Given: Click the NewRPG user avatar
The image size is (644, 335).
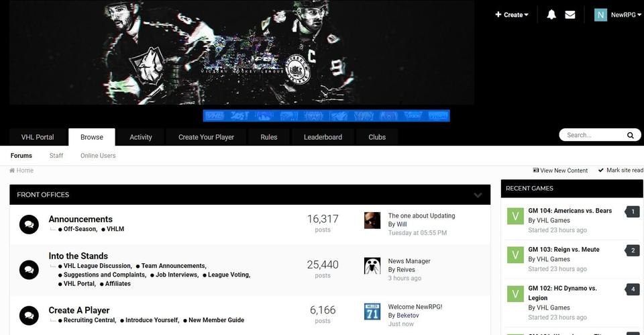Looking at the screenshot, I should tap(600, 15).
